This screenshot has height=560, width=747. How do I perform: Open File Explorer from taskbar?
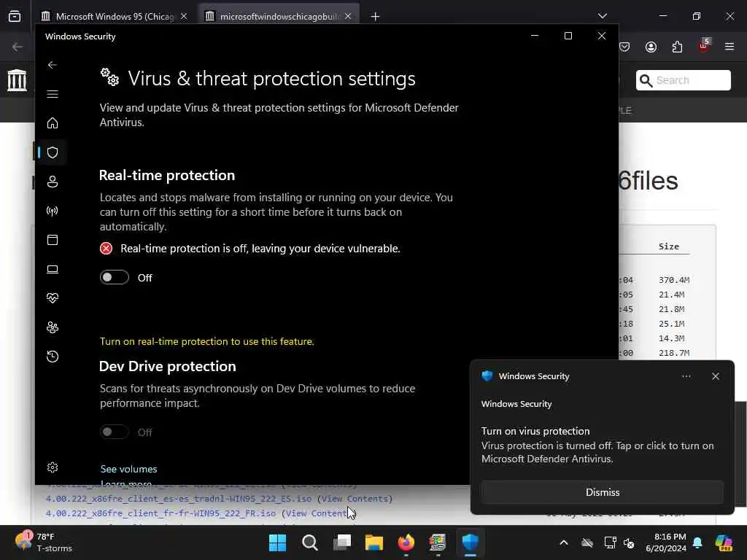(x=374, y=542)
